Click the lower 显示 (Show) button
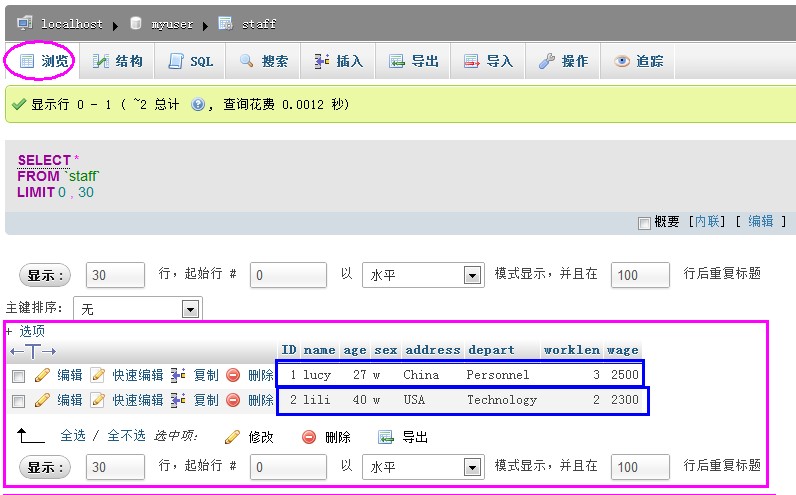796x495 pixels. pyautogui.click(x=45, y=467)
